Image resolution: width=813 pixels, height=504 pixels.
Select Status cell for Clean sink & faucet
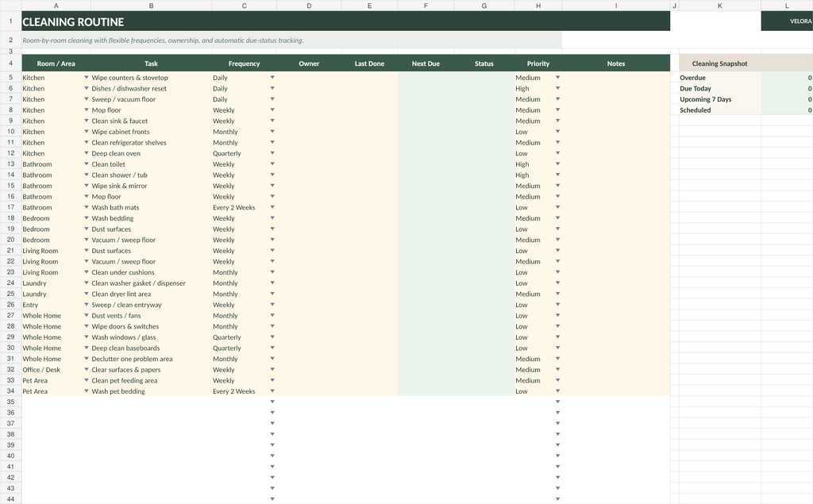click(x=484, y=121)
